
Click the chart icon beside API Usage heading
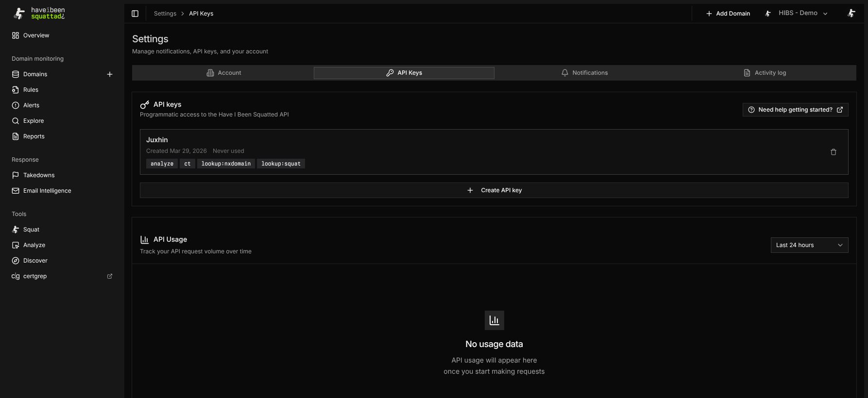pyautogui.click(x=144, y=239)
